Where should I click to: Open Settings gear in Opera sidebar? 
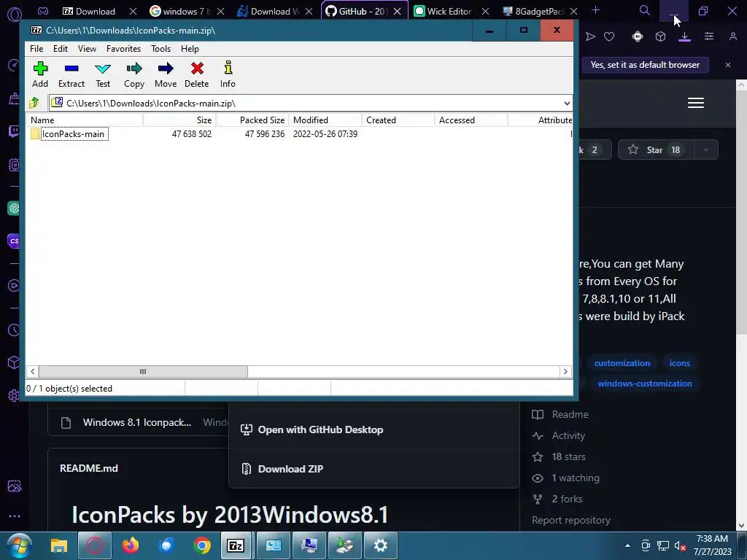tap(15, 395)
